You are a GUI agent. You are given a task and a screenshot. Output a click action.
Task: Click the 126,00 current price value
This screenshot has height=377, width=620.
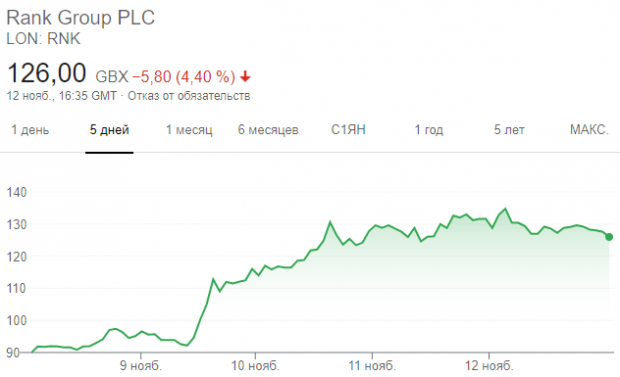[x=47, y=73]
